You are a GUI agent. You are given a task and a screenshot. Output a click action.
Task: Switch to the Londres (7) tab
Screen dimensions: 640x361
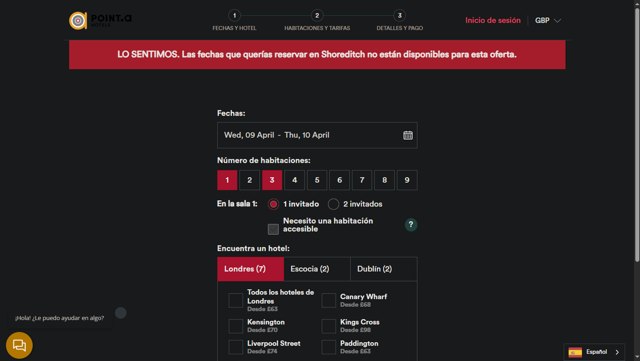[251, 269]
